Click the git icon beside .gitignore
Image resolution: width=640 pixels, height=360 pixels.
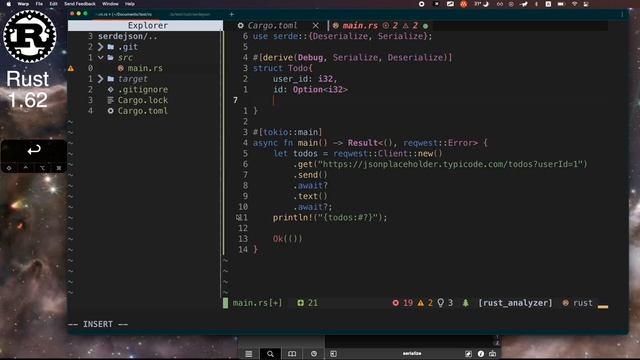click(111, 89)
